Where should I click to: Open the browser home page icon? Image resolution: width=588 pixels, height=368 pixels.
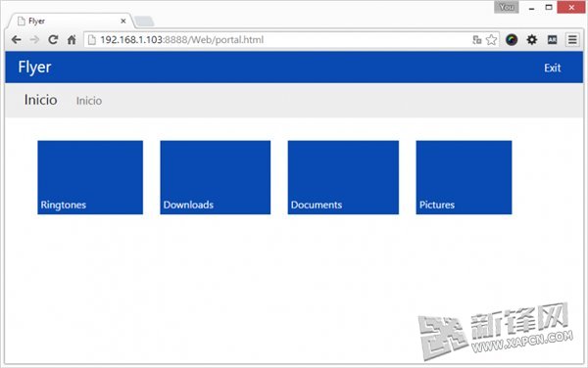[72, 40]
